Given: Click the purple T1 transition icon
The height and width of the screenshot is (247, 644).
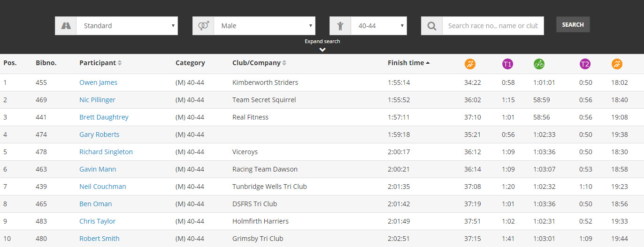Looking at the screenshot, I should tap(507, 64).
